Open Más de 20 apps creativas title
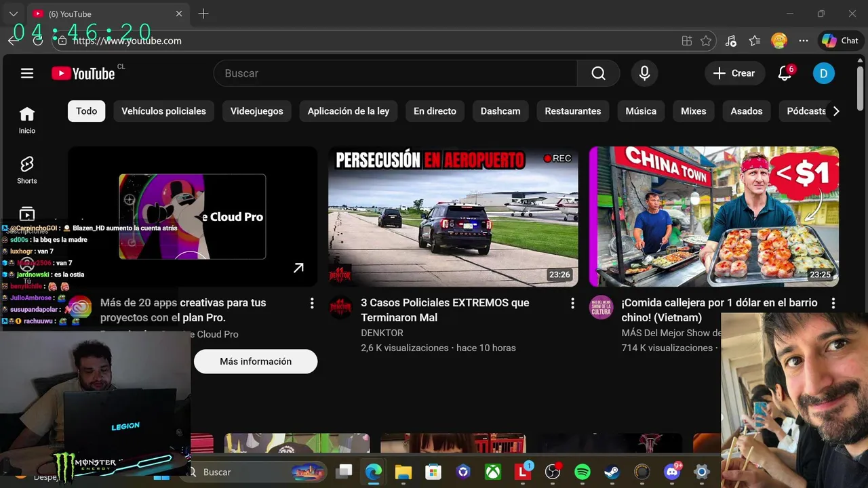Image resolution: width=868 pixels, height=488 pixels. tap(183, 310)
